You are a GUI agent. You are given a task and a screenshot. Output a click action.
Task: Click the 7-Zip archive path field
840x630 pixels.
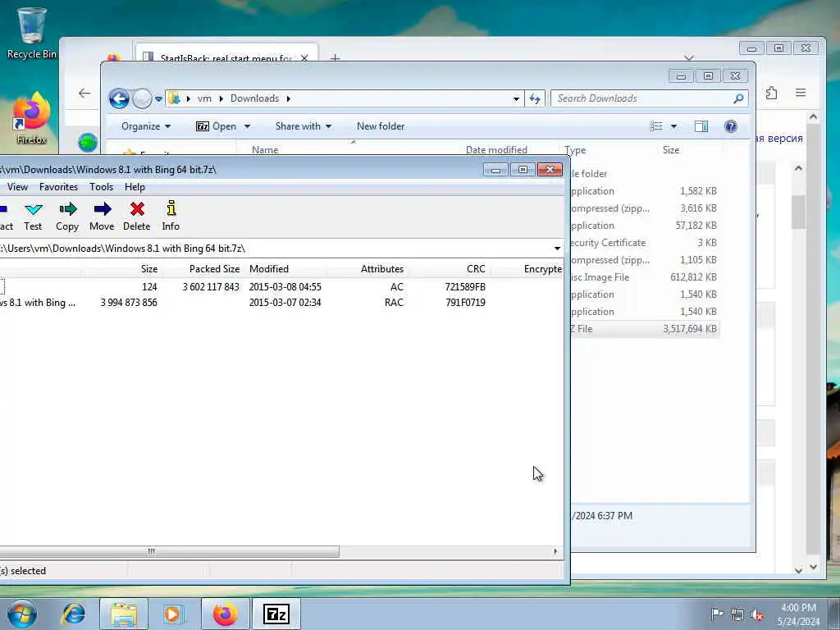(x=274, y=249)
